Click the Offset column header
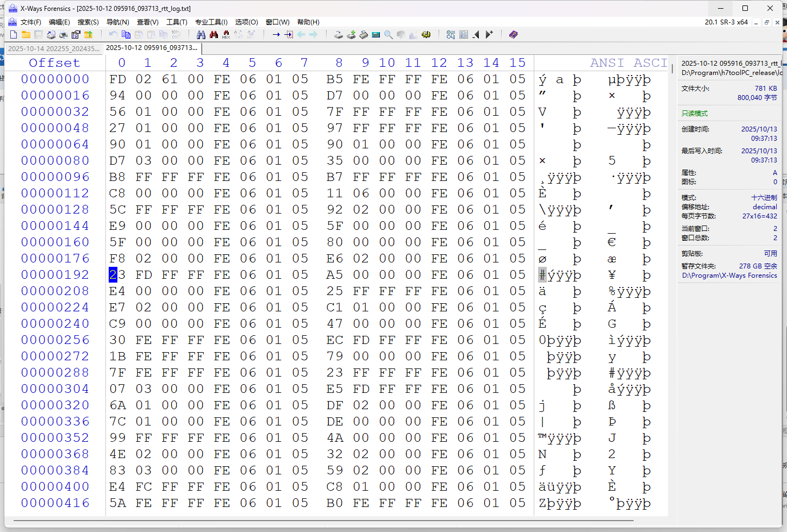Screen dimensions: 787x532 point(54,63)
